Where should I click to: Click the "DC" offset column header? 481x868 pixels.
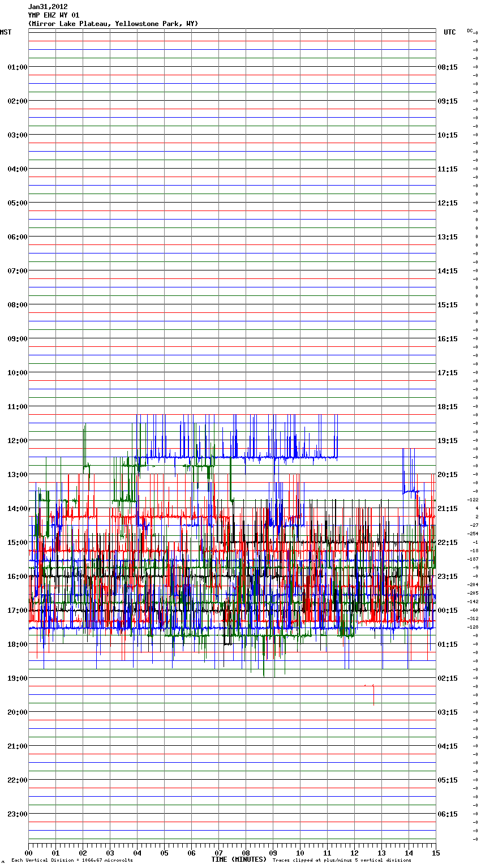pos(470,31)
